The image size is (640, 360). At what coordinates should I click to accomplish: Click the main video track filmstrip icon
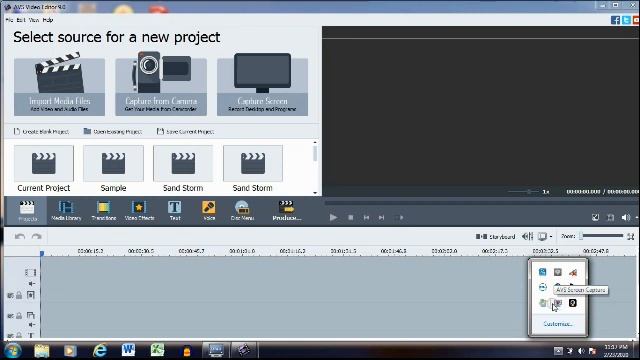[x=31, y=272]
